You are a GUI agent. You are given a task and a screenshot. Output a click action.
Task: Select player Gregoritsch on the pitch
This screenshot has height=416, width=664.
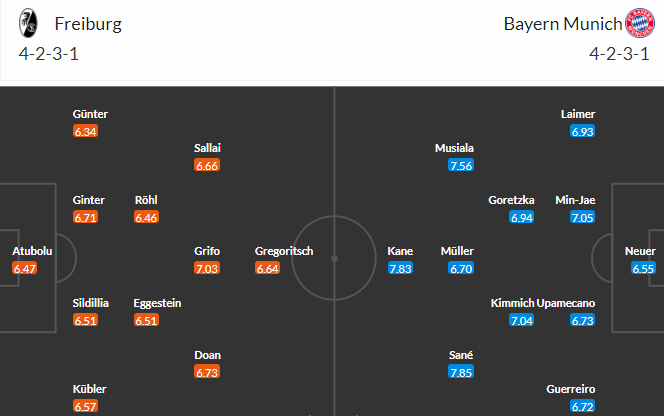click(x=284, y=251)
